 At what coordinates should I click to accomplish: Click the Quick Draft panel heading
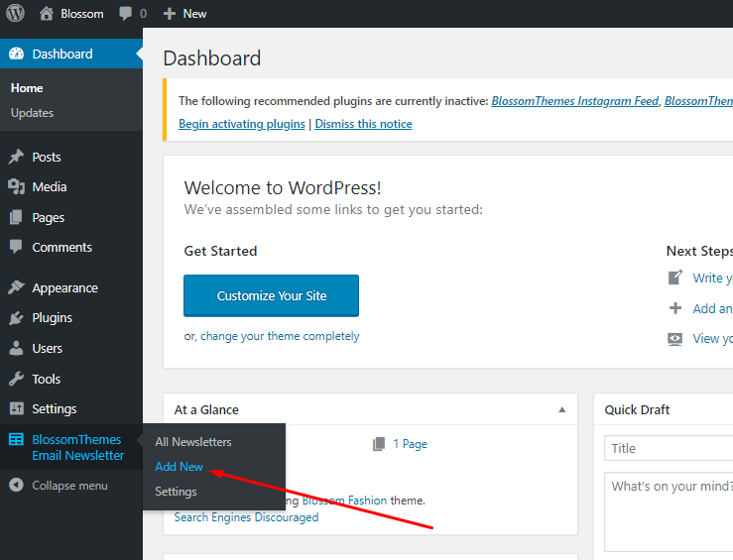(x=637, y=409)
